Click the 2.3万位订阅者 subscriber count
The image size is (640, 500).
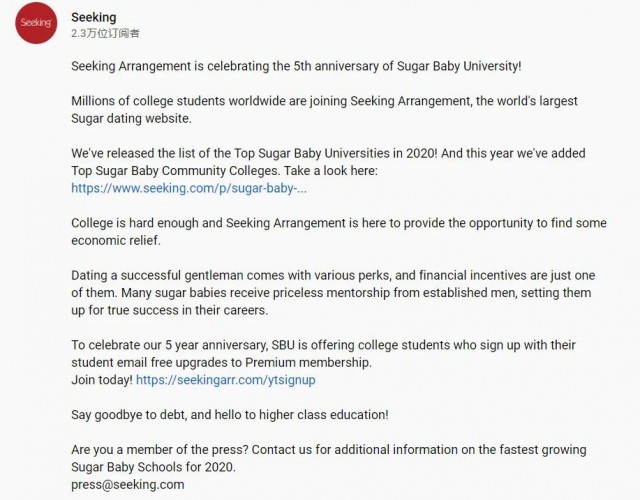click(x=105, y=33)
